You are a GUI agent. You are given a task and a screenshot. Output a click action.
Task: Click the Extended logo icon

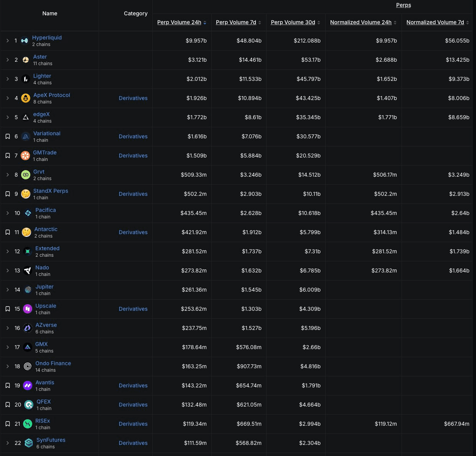coord(28,251)
